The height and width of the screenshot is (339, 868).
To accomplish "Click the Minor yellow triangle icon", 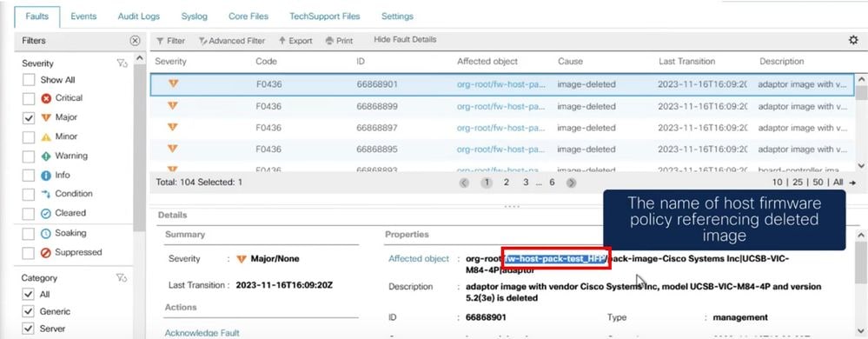I will pos(46,136).
